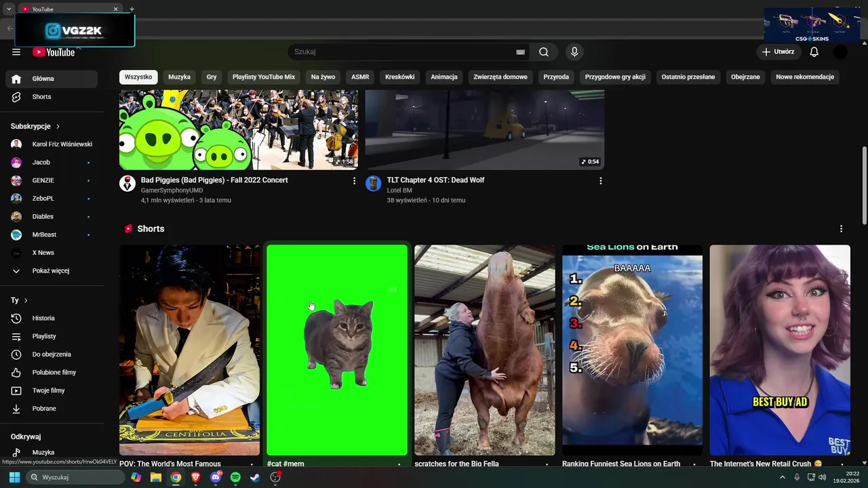Open Do obejrzenia watch later list
This screenshot has height=488, width=868.
click(x=52, y=354)
